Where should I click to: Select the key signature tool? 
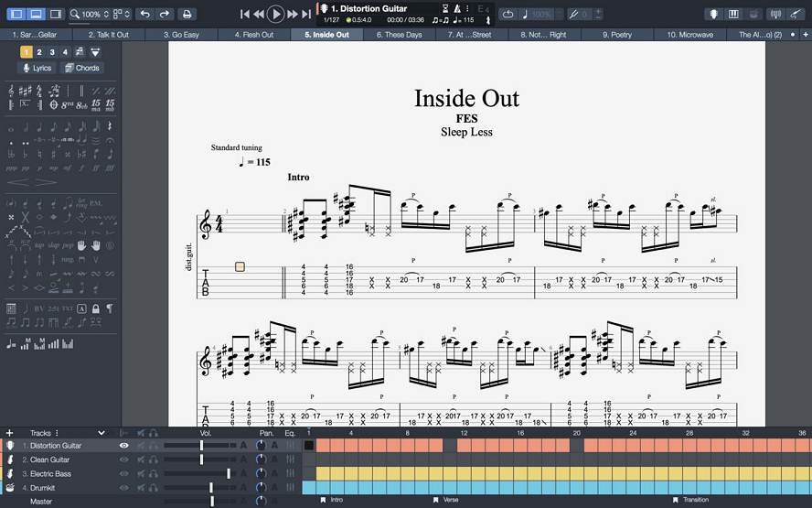tap(25, 92)
